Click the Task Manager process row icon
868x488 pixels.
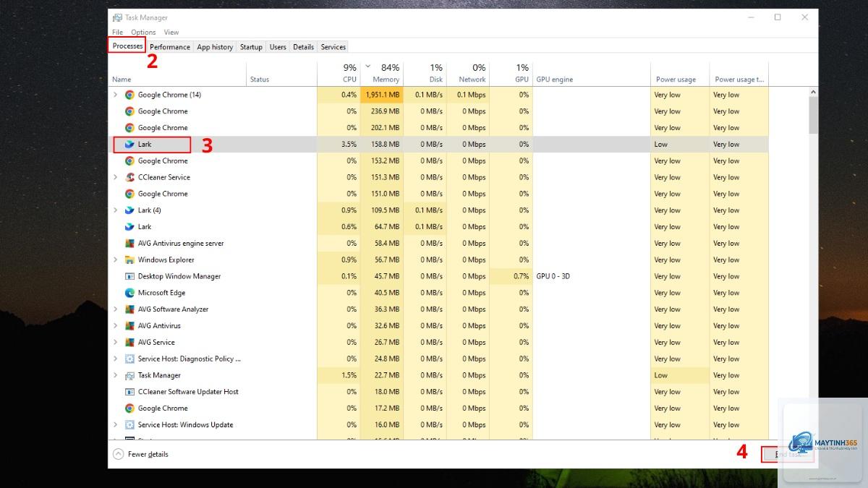129,375
